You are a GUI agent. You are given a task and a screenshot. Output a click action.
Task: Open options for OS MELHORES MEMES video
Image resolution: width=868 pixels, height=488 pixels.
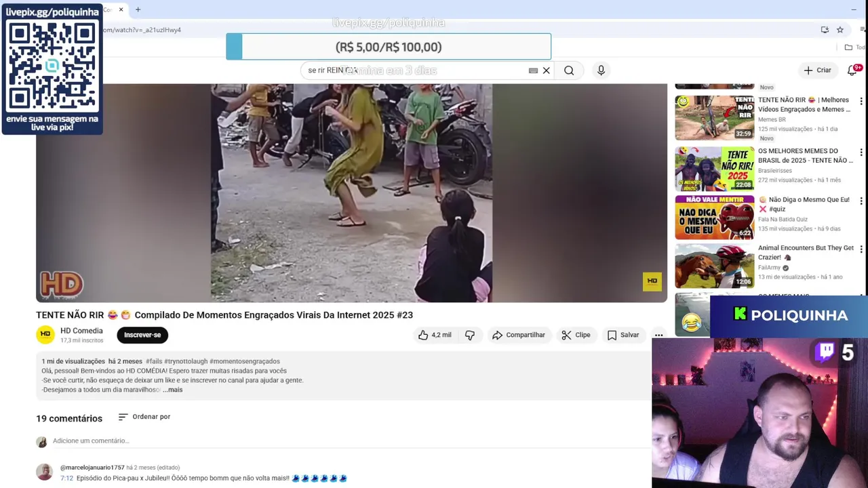coord(861,152)
